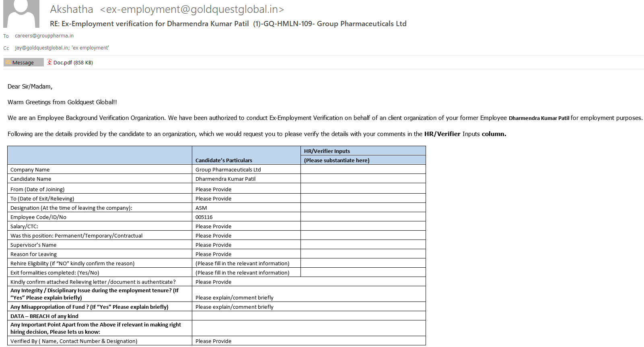Screen dimensions: 644x347
Task: Click sender address ex-employment@goldquestglobal.in
Action: click(x=192, y=9)
